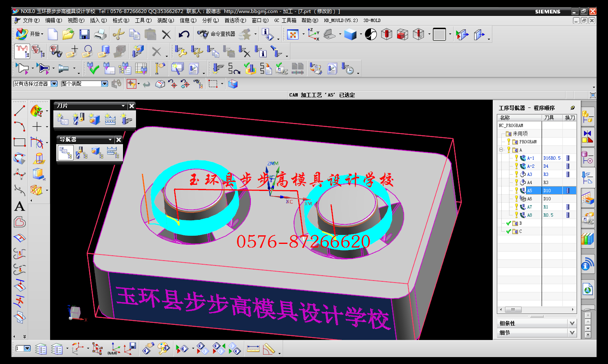
Task: Select Machine Tool View in 导航器 floating toolbar
Action: (x=81, y=153)
